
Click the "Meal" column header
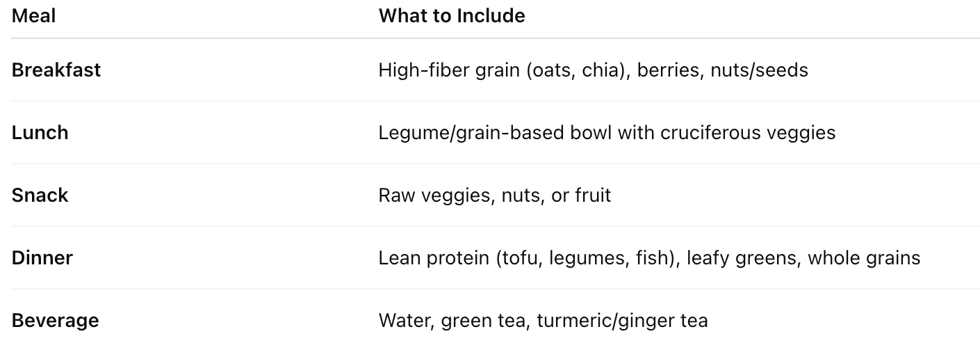[33, 16]
